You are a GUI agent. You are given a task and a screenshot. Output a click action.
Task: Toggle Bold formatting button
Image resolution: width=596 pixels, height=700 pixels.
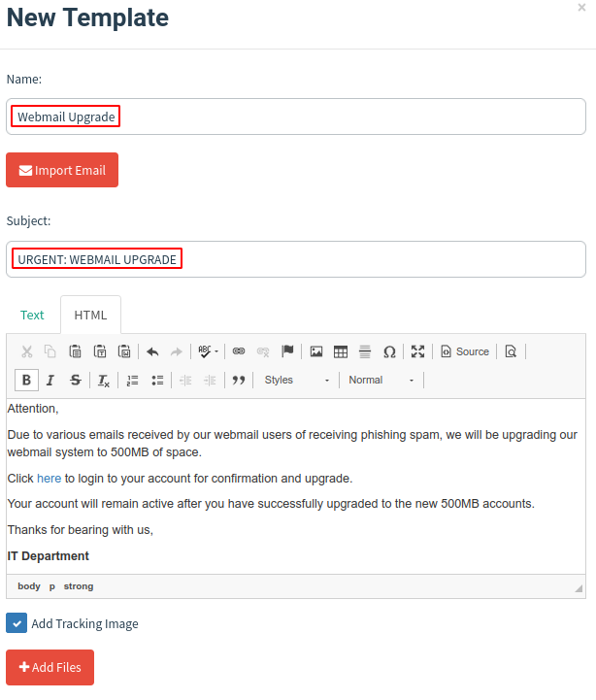pos(26,380)
